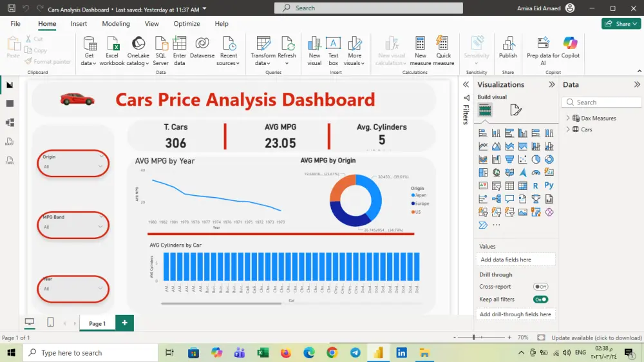This screenshot has width=644, height=362.
Task: Add a new report page
Action: 124,323
